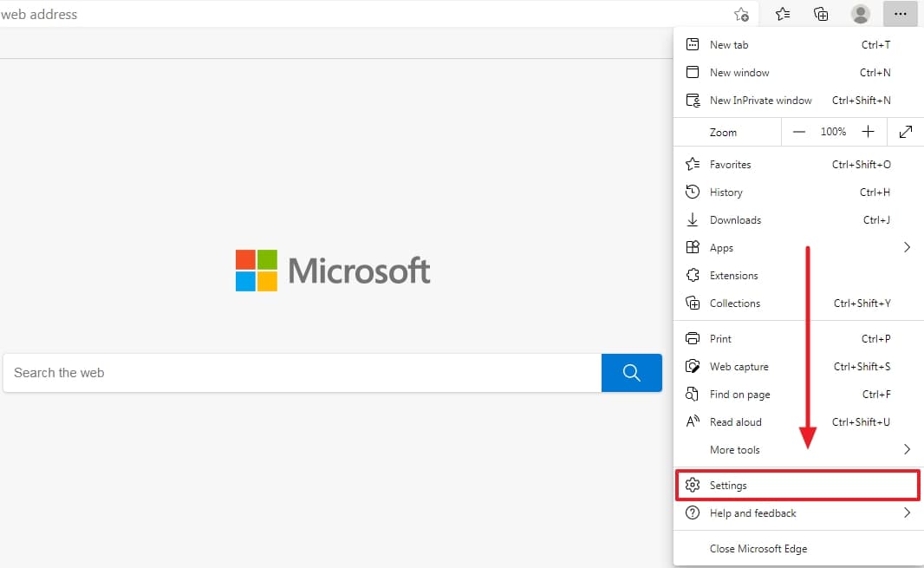Select Print from the menu

[723, 338]
